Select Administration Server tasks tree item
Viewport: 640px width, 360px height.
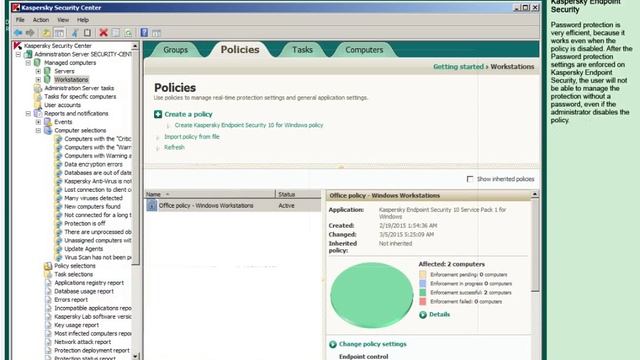(79, 88)
